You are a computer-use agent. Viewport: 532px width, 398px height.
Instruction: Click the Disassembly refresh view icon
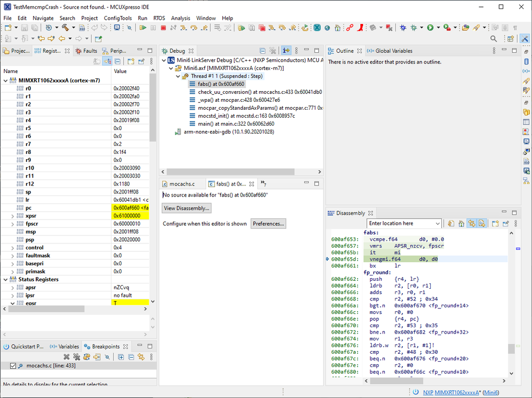coord(451,223)
